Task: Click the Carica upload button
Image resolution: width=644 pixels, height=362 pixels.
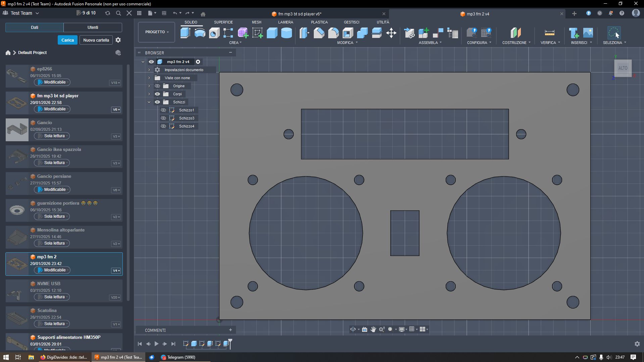Action: pos(67,40)
